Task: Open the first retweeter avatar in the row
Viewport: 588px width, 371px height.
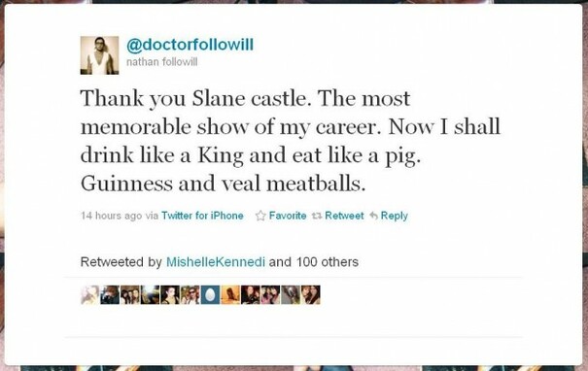Action: coord(90,294)
